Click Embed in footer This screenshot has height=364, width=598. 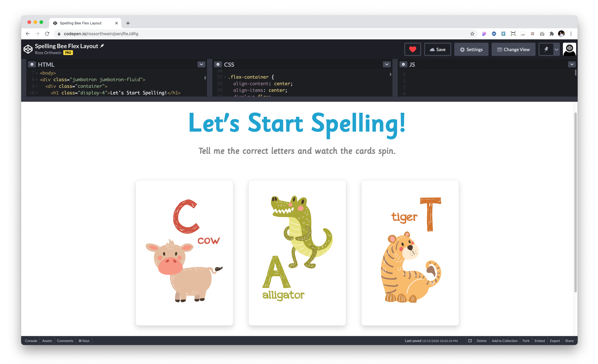pos(539,341)
